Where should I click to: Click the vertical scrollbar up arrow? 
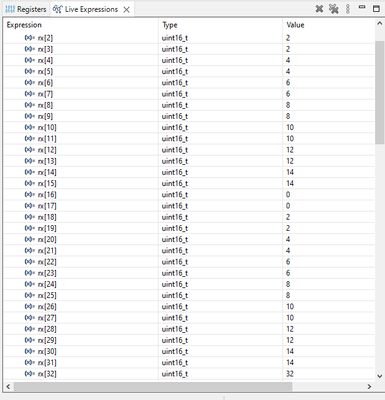tap(380, 23)
